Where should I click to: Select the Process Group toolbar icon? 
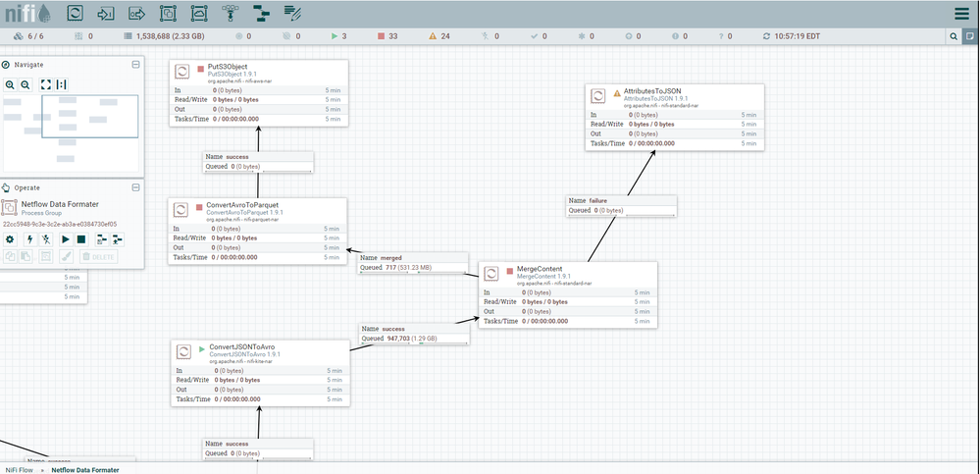pyautogui.click(x=168, y=14)
